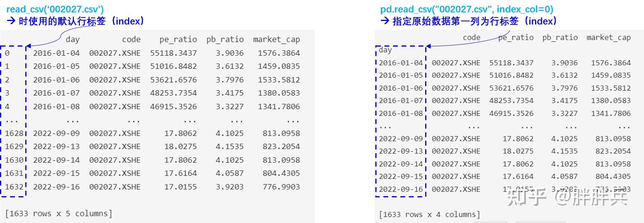This screenshot has height=223, width=644.
Task: Click pb_ratio 3.7976 in the 4-column table
Action: [565, 88]
